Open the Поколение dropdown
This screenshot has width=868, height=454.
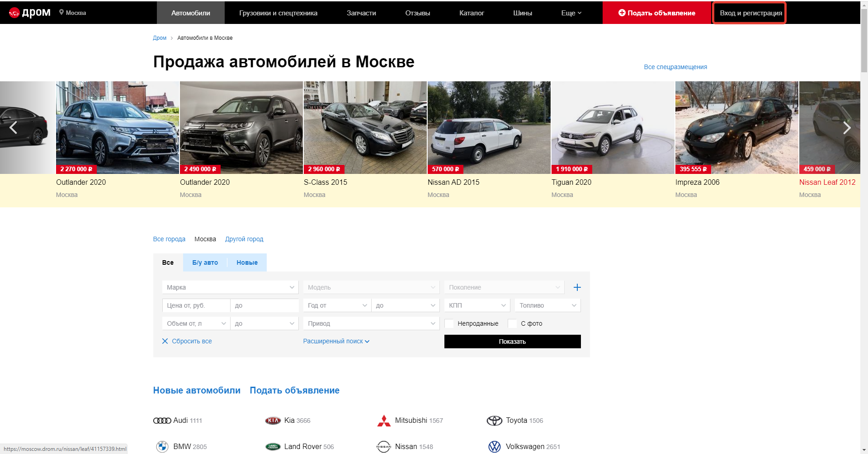pos(504,287)
